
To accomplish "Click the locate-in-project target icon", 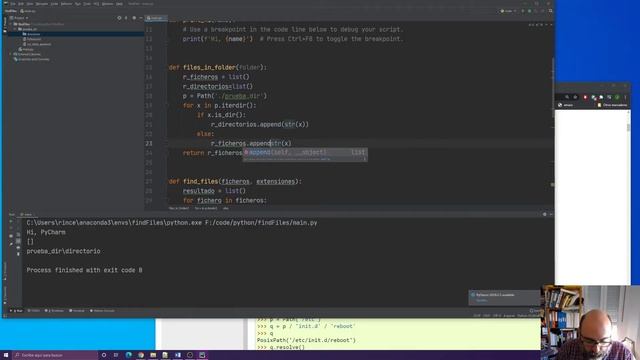I will tap(119, 18).
